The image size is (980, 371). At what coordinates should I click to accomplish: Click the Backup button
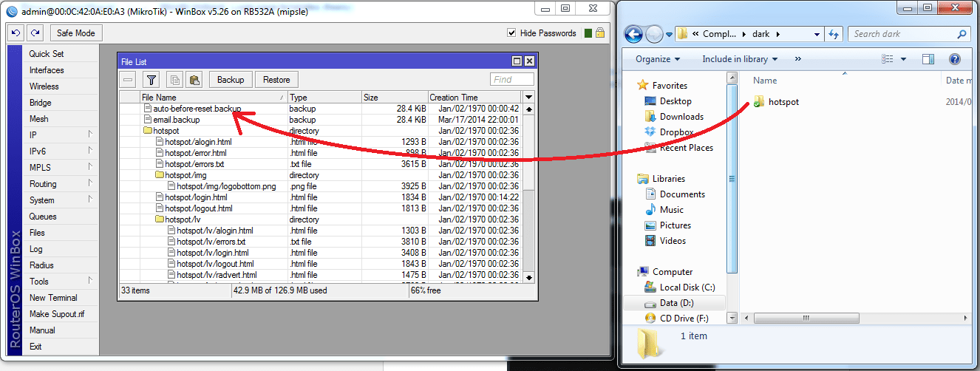point(231,80)
